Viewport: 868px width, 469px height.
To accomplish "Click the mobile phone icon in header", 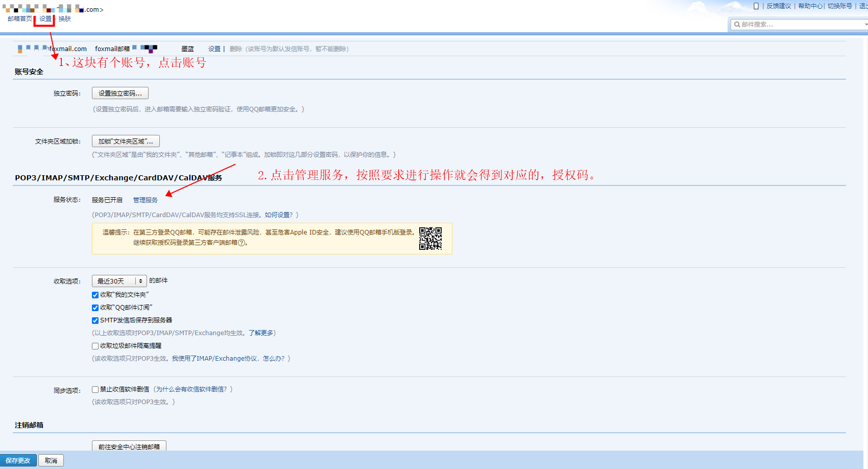I will [x=756, y=6].
